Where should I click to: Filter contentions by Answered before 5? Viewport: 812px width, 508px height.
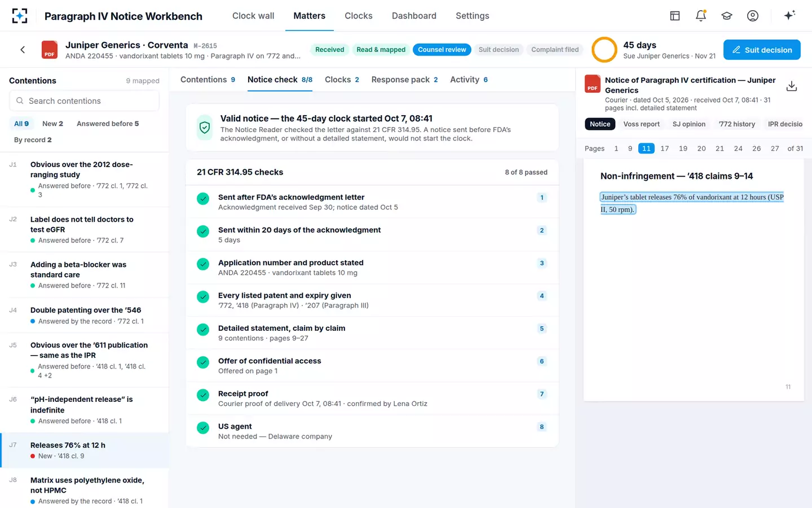click(108, 124)
